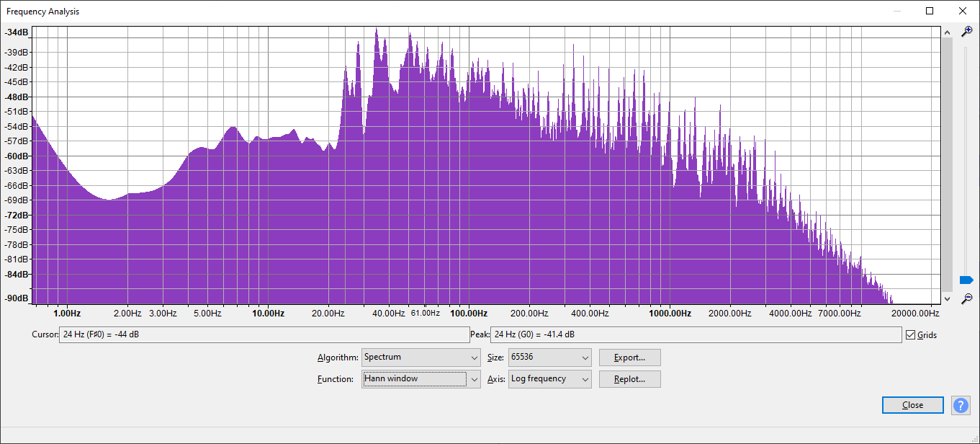Open the Size dropdown showing 65536

549,358
